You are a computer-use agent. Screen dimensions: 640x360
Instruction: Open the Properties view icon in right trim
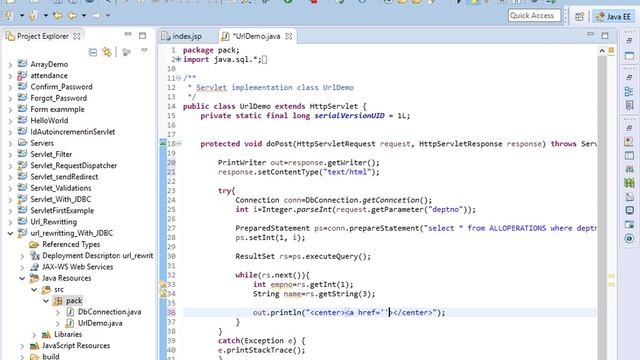click(x=629, y=156)
